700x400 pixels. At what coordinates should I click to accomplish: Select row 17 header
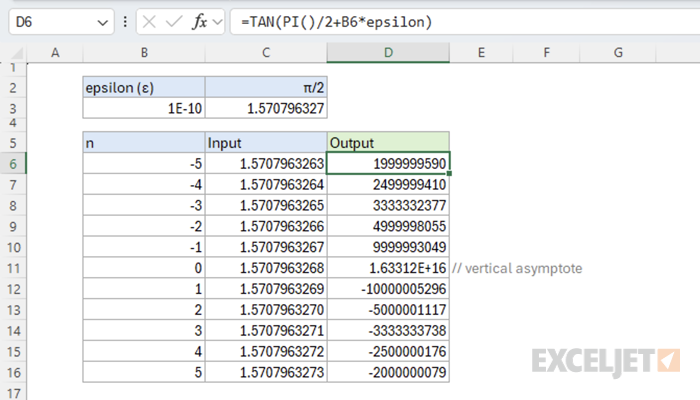point(13,393)
